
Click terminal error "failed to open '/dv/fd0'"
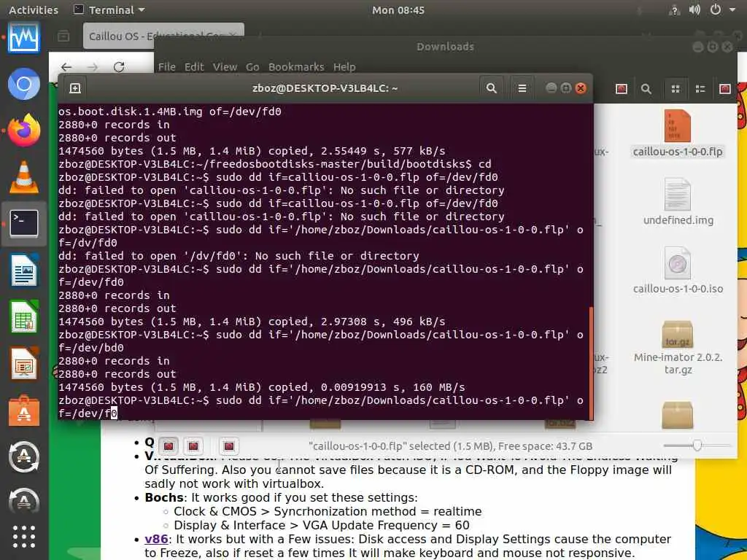pyautogui.click(x=239, y=256)
